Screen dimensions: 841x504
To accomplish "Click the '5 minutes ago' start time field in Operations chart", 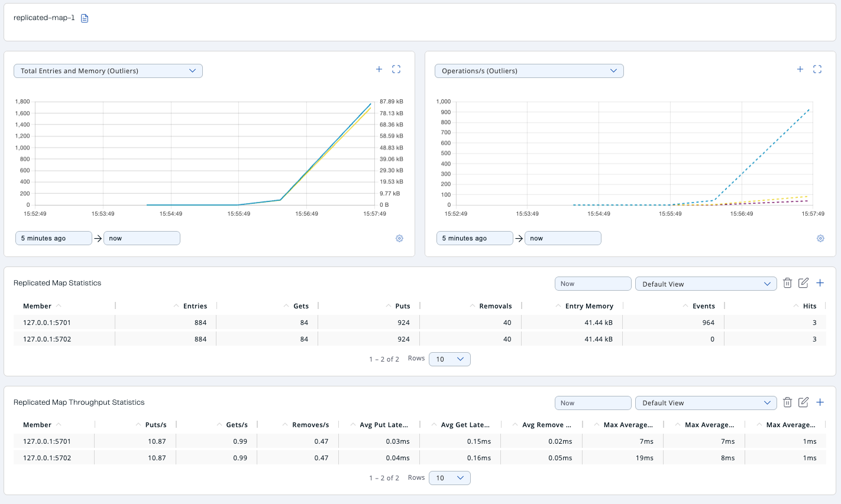I will coord(474,238).
